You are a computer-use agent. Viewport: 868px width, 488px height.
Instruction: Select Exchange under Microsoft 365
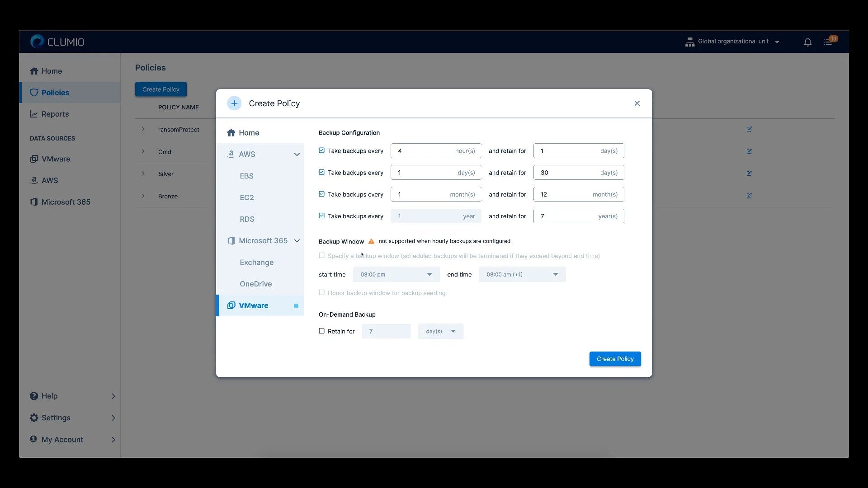[x=257, y=263]
